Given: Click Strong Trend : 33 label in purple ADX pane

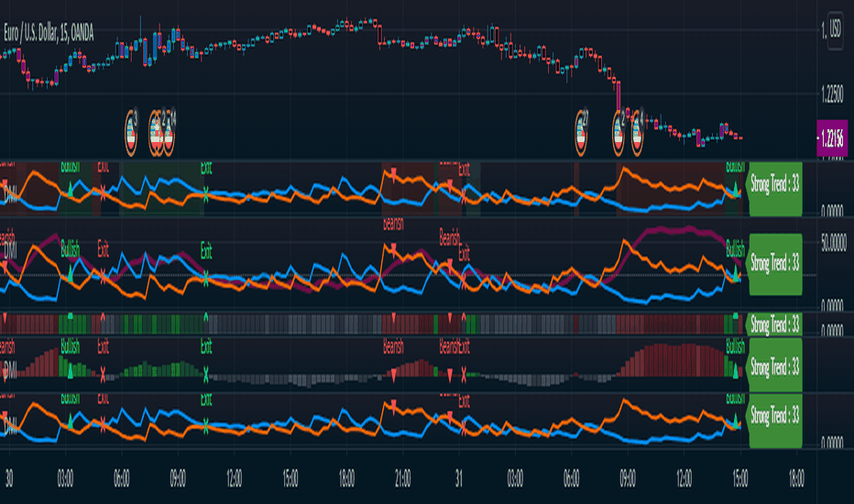Looking at the screenshot, I should [x=774, y=264].
